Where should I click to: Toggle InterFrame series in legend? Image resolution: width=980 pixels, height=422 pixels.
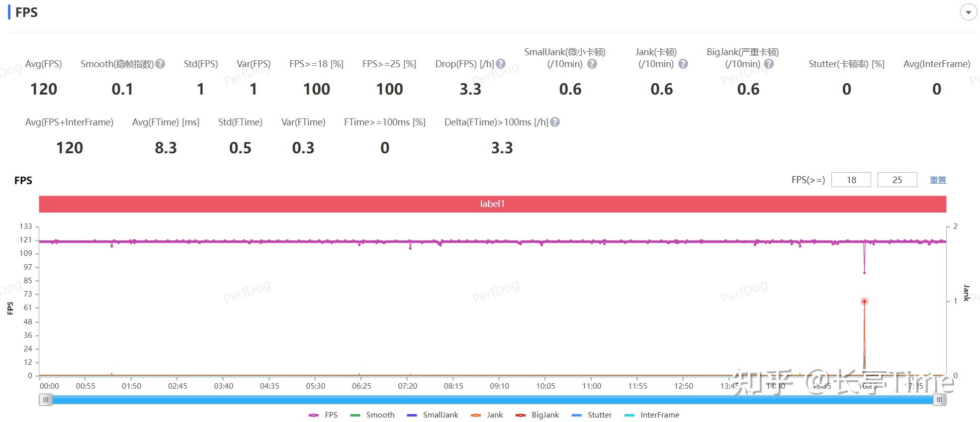click(652, 415)
